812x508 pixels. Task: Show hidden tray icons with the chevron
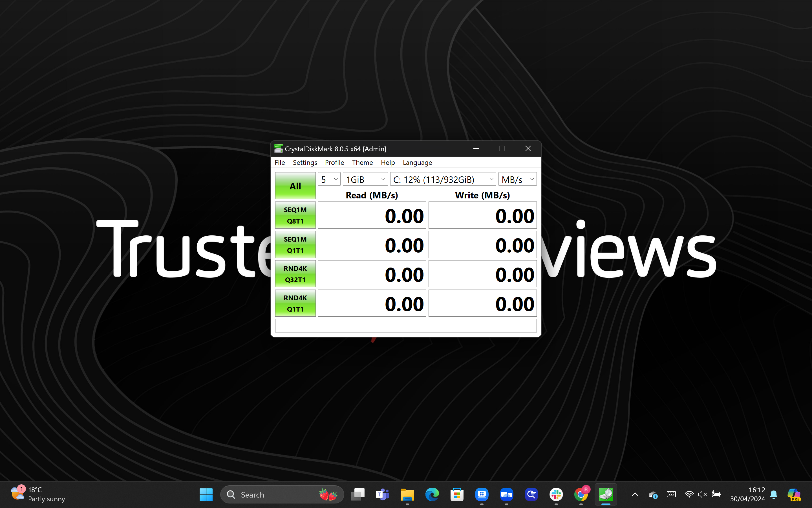tap(635, 494)
